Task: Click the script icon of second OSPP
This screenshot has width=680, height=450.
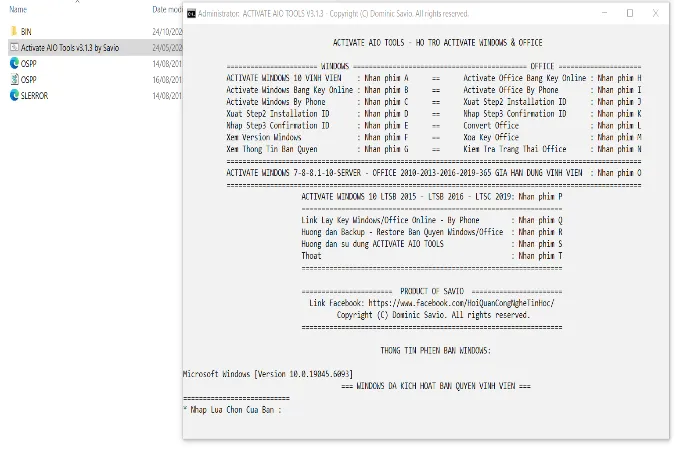Action: tap(14, 79)
